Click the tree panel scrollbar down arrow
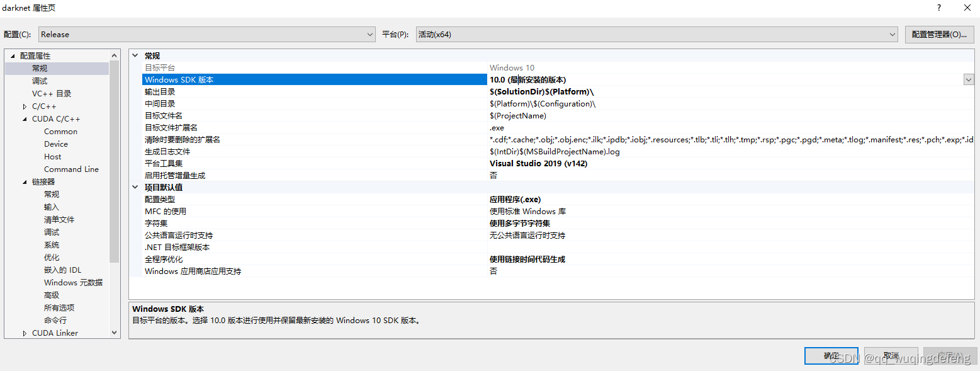 click(115, 333)
